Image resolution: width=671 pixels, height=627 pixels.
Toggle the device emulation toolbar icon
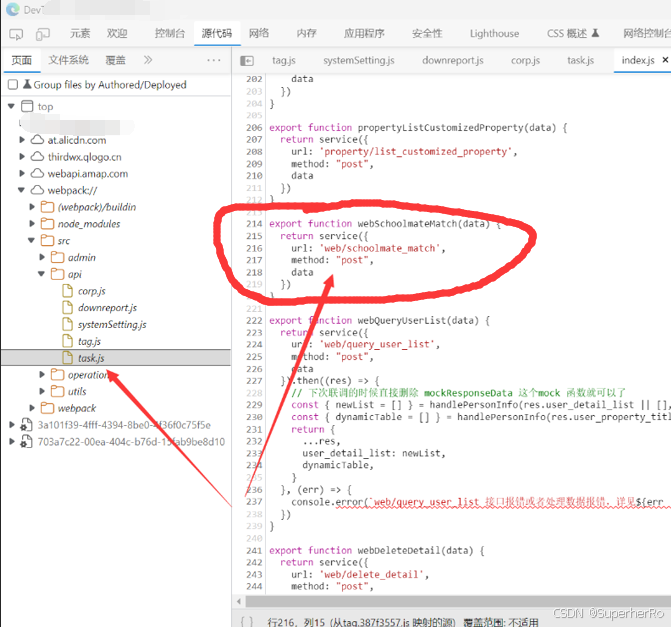click(43, 34)
